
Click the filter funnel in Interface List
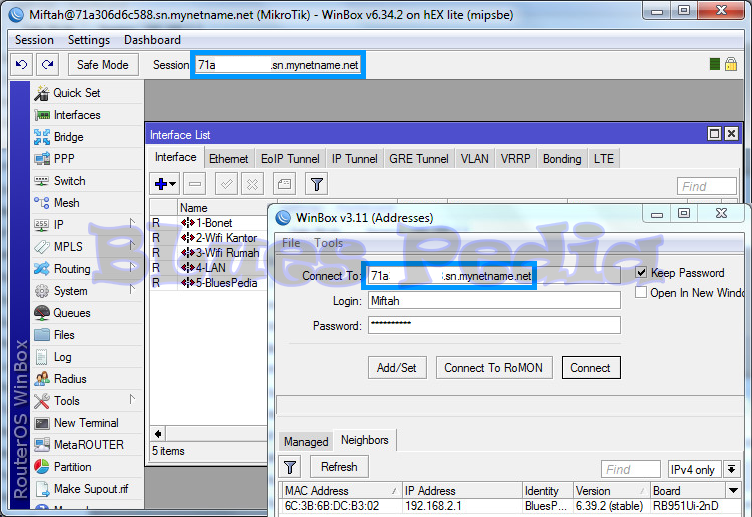[x=317, y=184]
